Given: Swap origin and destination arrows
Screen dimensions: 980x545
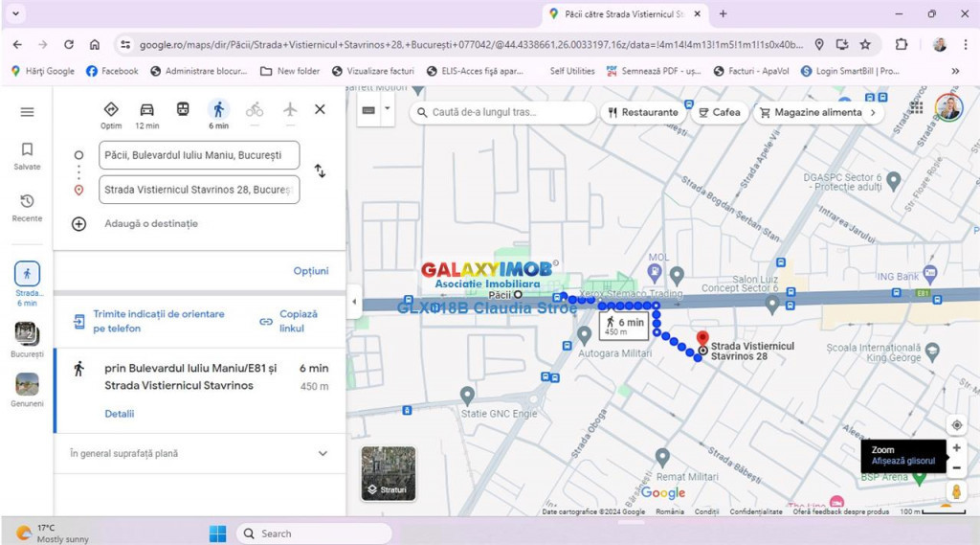Looking at the screenshot, I should pyautogui.click(x=320, y=171).
